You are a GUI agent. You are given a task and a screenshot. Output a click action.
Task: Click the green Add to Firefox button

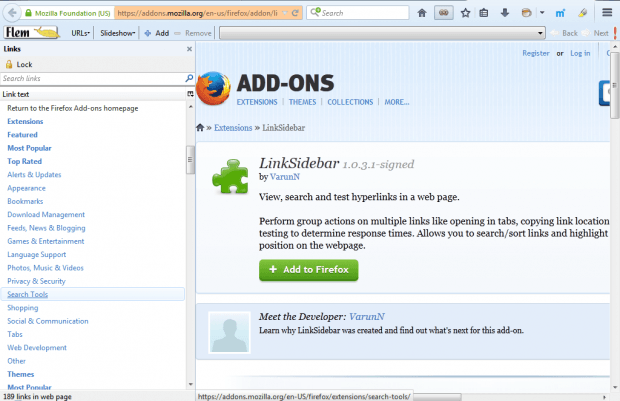(309, 270)
